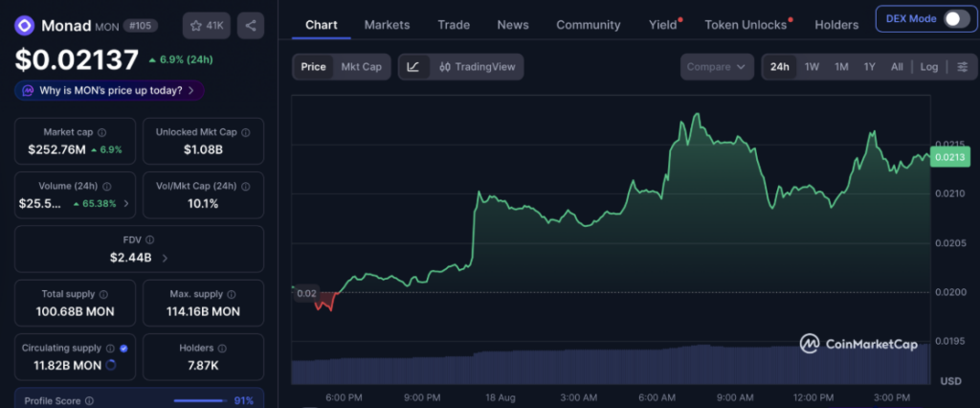
Task: Open the Markets tab
Action: [x=387, y=25]
